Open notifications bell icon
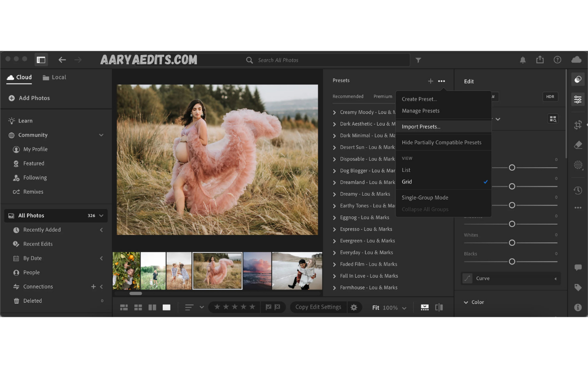588x368 pixels. click(x=523, y=60)
